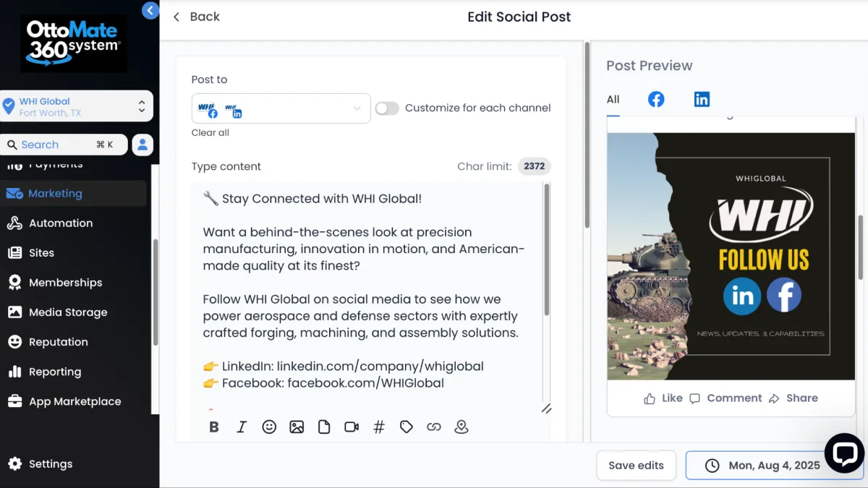Add a video to the post
The image size is (868, 488).
coord(352,427)
